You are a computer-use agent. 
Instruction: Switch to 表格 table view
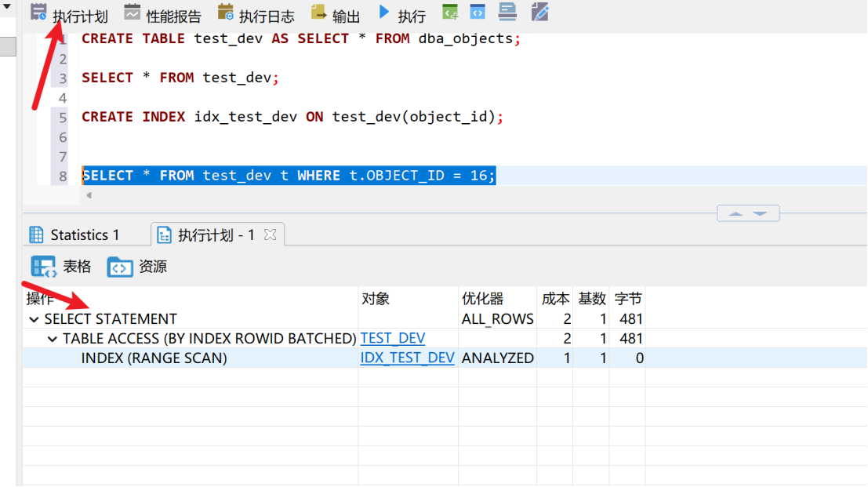[43, 267]
